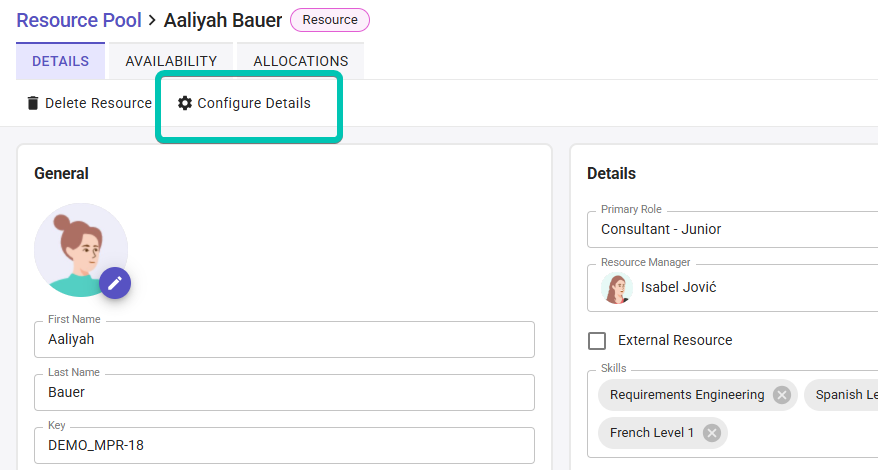Click into the First Name field
The image size is (878, 470).
284,339
